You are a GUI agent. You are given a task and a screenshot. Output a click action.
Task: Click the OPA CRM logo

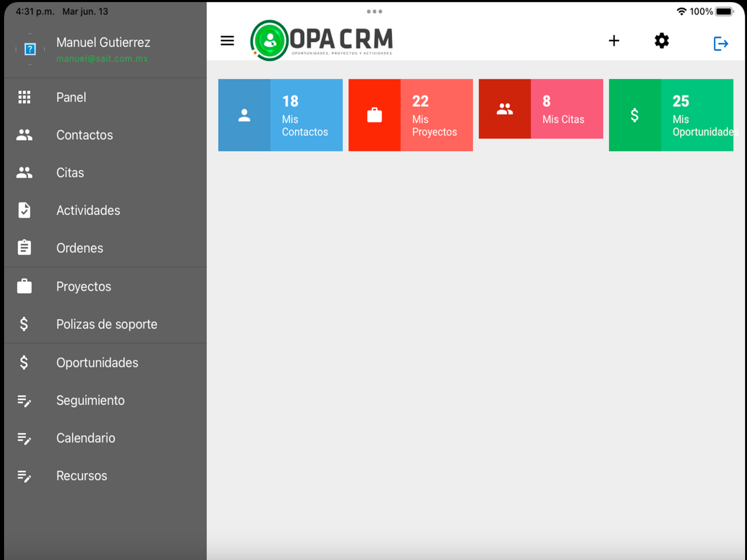[322, 41]
